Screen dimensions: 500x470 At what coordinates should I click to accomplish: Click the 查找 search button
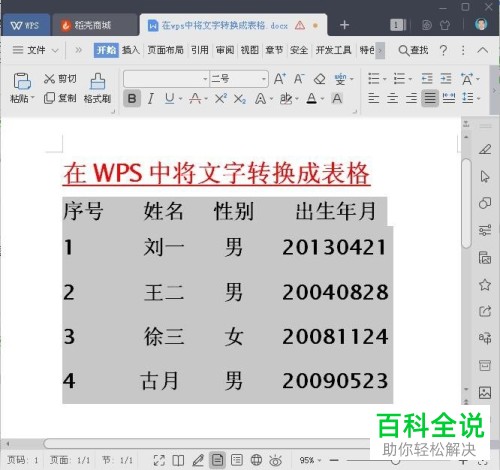coord(413,50)
